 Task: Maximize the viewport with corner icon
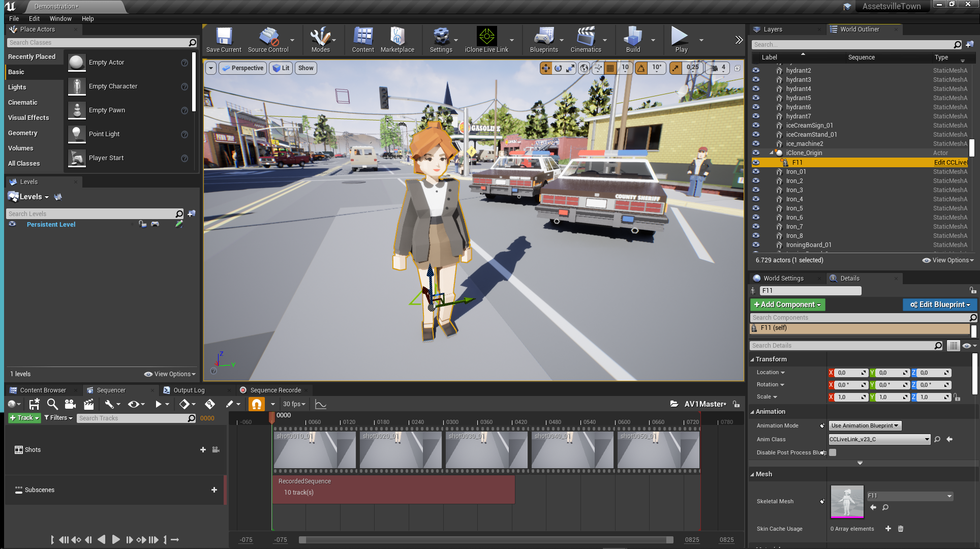[x=738, y=68]
